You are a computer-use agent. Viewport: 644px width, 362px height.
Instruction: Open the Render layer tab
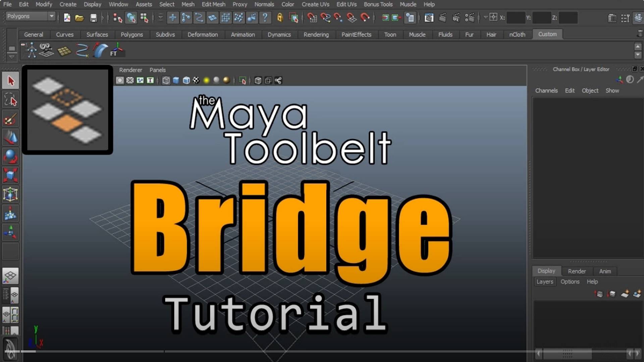[x=577, y=271]
